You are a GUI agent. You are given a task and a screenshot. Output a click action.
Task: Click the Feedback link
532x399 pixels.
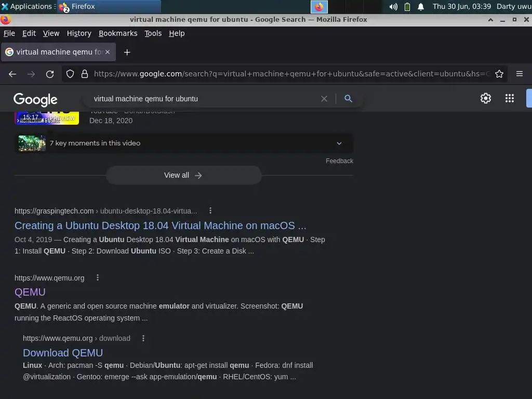click(x=339, y=161)
